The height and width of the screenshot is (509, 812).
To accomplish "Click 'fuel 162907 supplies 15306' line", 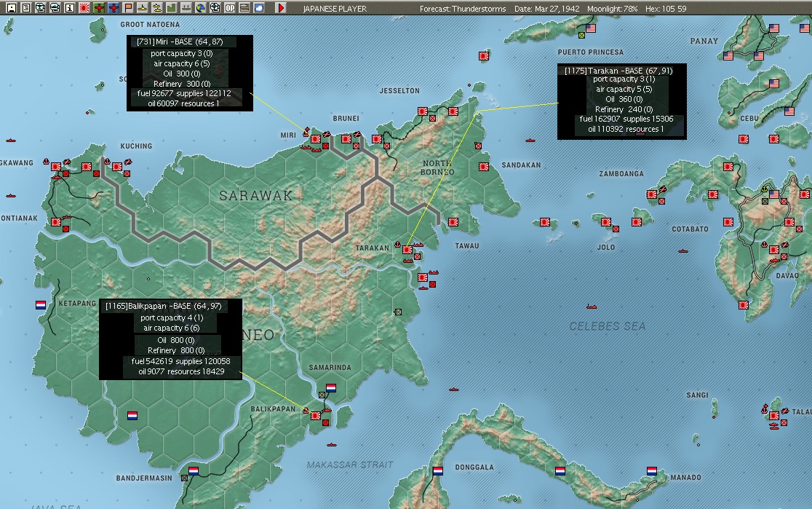I will [x=626, y=119].
